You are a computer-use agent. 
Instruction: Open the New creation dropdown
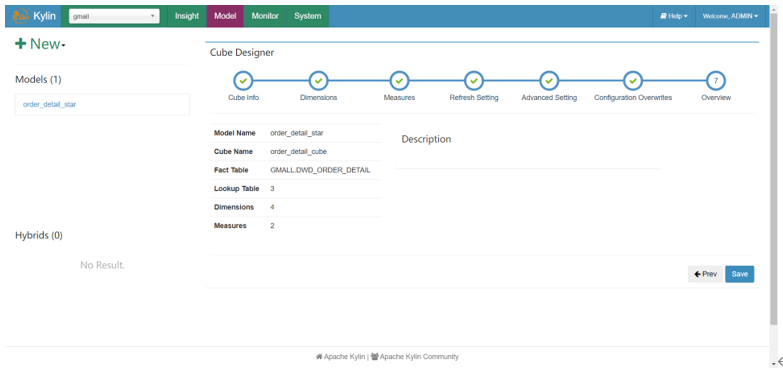tap(40, 44)
